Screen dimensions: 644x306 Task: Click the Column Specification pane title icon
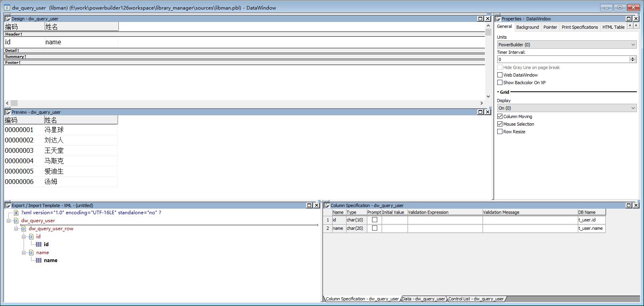(327, 205)
